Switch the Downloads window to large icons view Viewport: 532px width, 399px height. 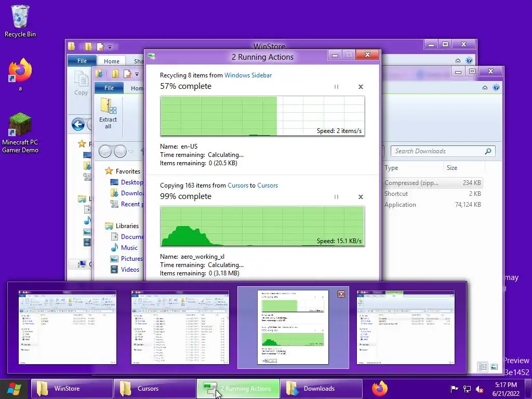click(x=494, y=367)
